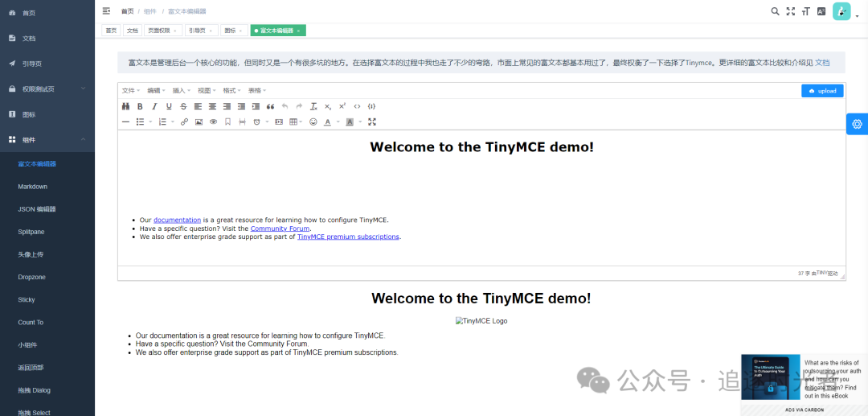Click the insert link icon

click(x=184, y=122)
